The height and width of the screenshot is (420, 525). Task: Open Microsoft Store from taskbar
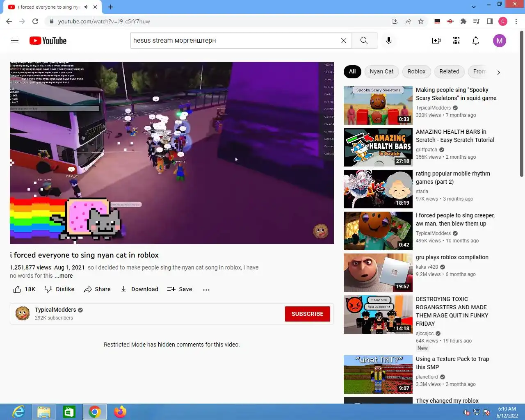tap(69, 412)
